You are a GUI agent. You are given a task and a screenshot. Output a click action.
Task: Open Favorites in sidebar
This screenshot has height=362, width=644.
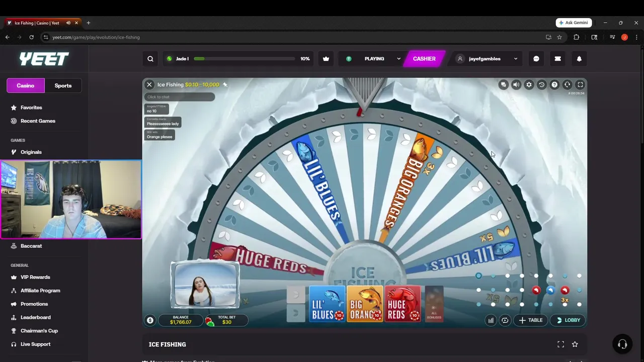coord(31,108)
